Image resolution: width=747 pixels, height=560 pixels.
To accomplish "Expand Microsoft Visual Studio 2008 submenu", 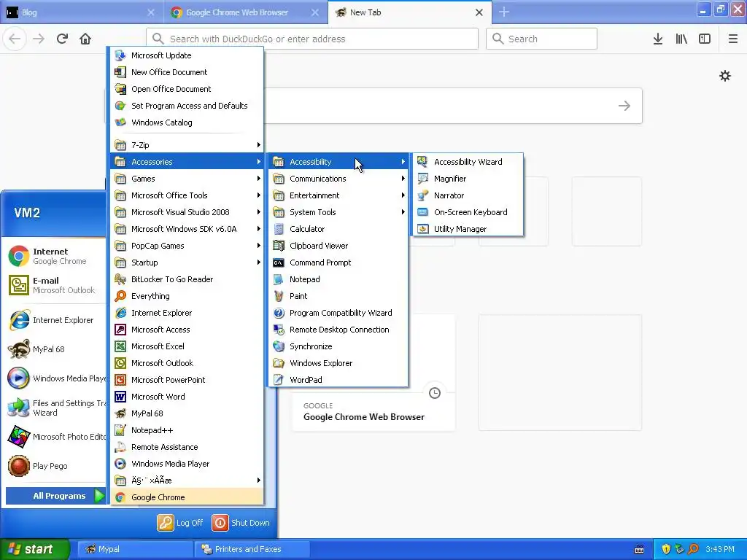I will pyautogui.click(x=187, y=212).
